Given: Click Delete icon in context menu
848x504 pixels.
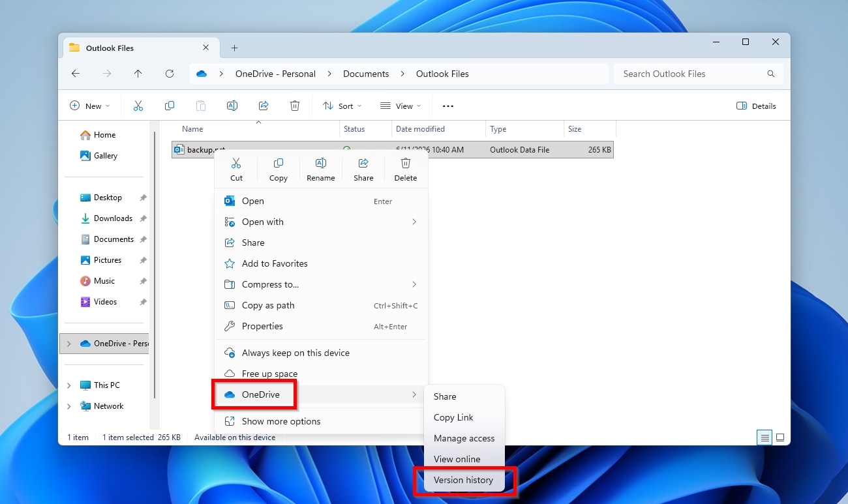Looking at the screenshot, I should (x=406, y=163).
